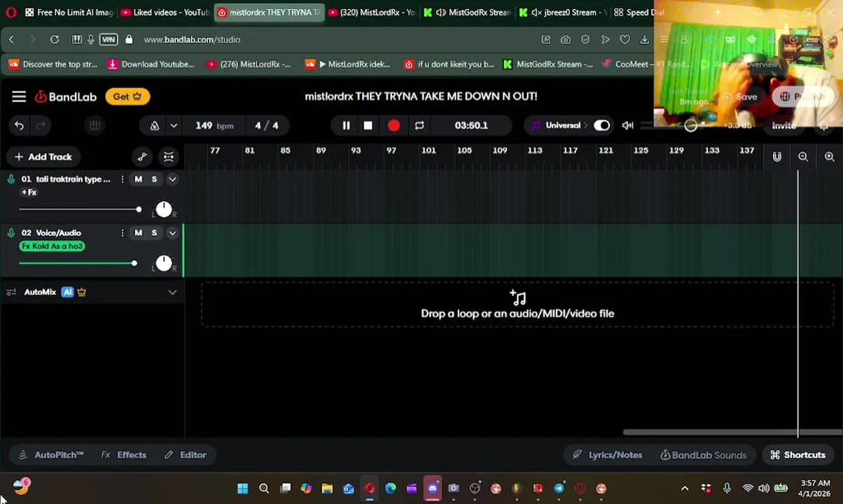Screen dimensions: 843x504
Task: Expand the AutoMix panel
Action: [x=172, y=292]
